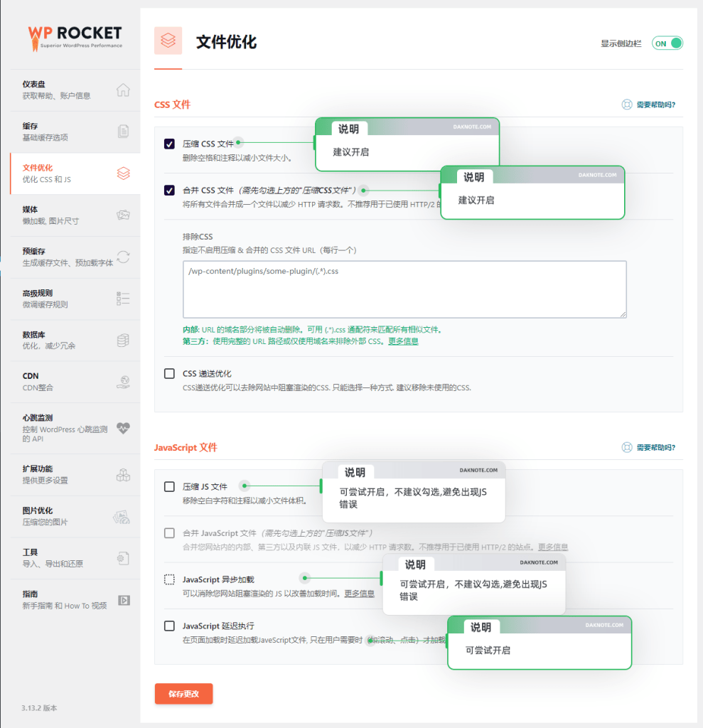This screenshot has width=703, height=728.
Task: Select the 仪表盘 home icon in sidebar
Action: (123, 90)
